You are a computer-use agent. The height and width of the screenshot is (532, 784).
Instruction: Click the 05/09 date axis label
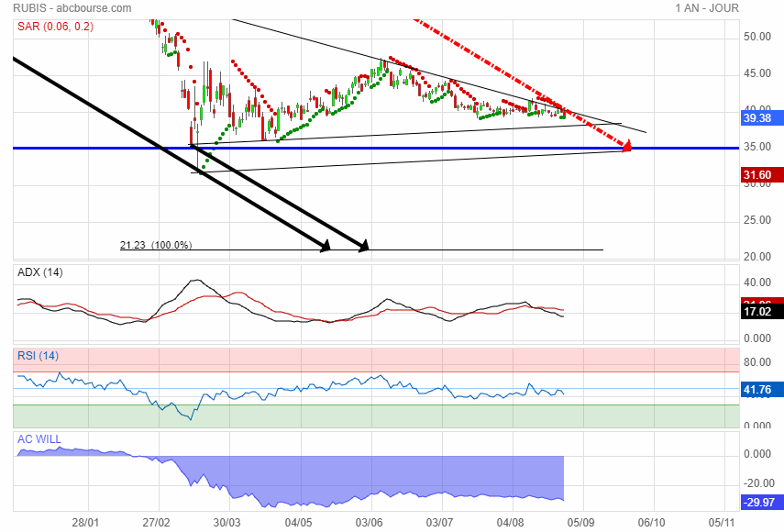coord(581,523)
